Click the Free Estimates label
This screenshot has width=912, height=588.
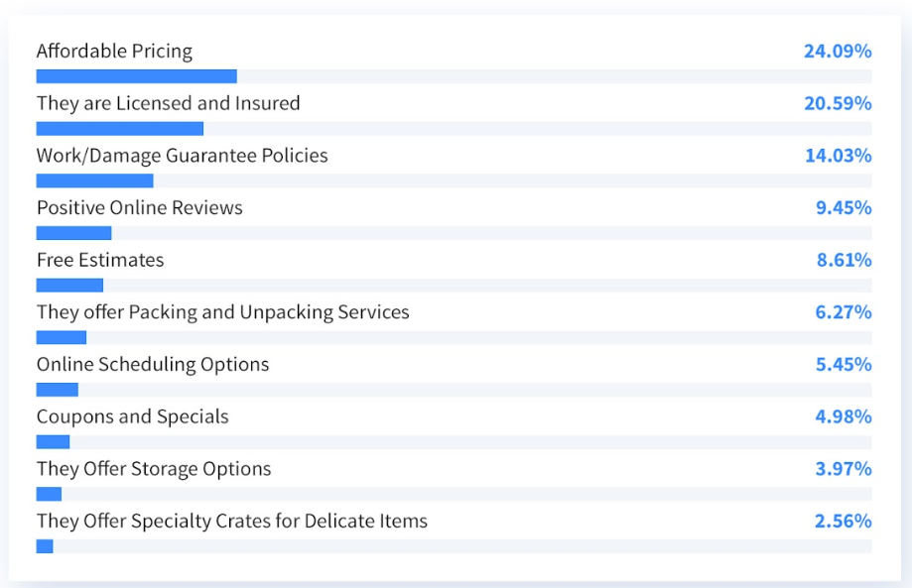(x=100, y=260)
